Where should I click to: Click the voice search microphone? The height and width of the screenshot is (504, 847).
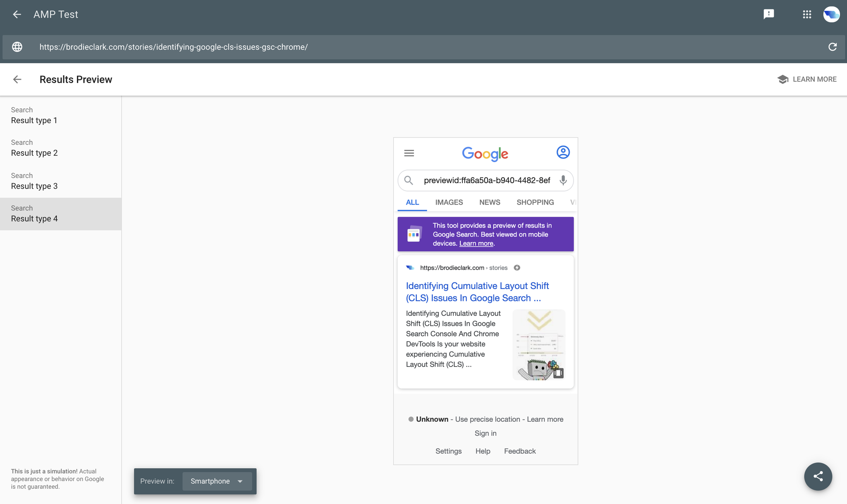[563, 180]
